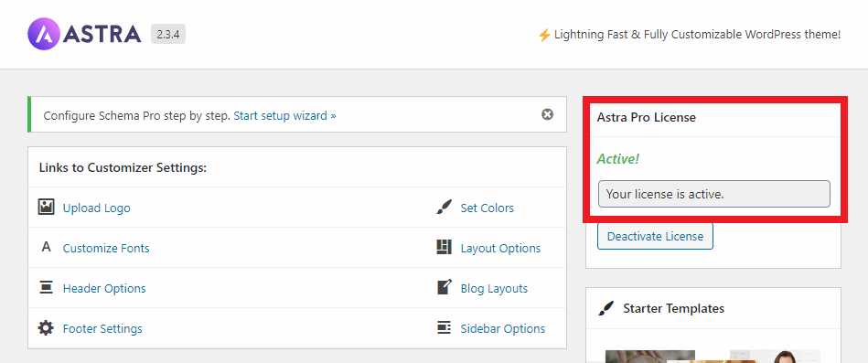Click the Upload Logo image icon
The height and width of the screenshot is (363, 868).
tap(46, 208)
